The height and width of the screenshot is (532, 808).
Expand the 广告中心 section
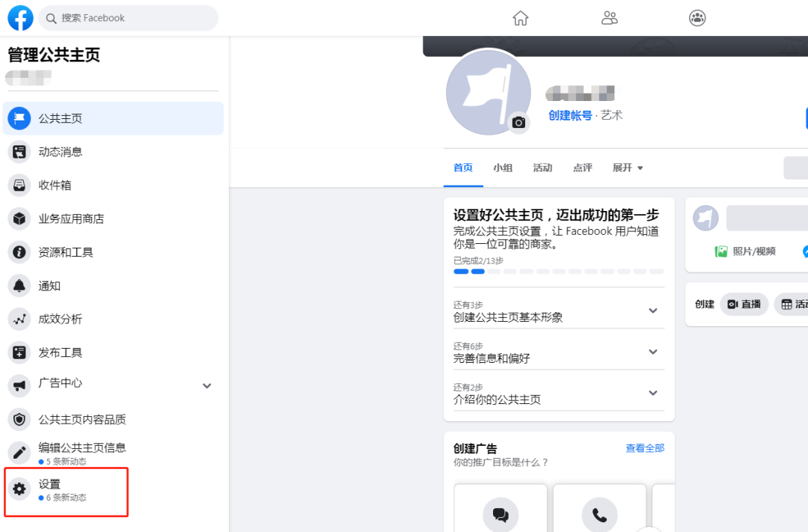[x=207, y=385]
